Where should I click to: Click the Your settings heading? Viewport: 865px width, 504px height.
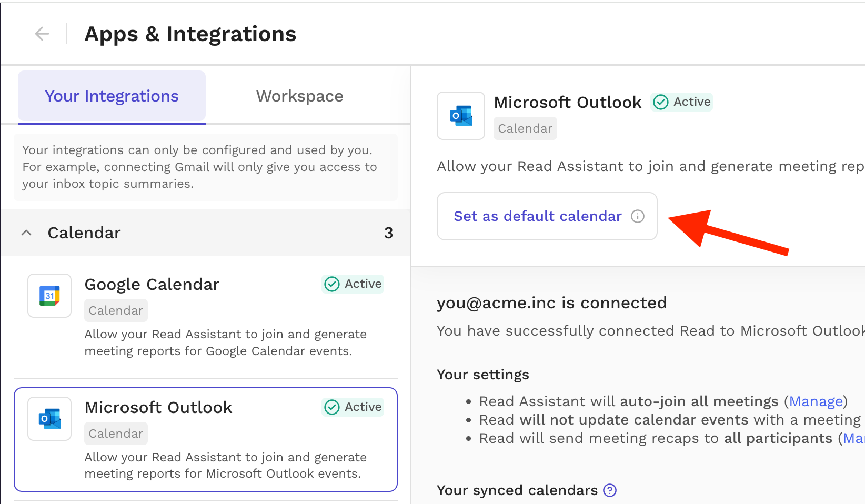483,375
